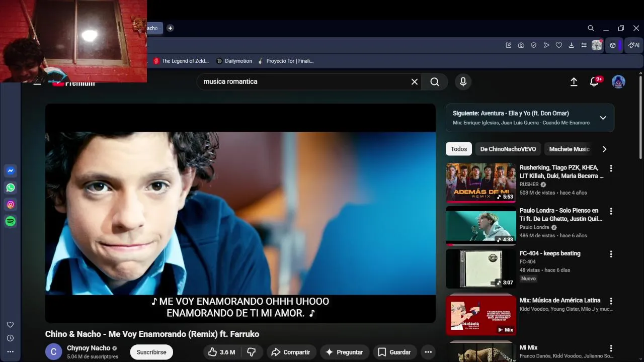The height and width of the screenshot is (362, 644).
Task: Take a snapshot with camera icon
Action: [x=521, y=45]
